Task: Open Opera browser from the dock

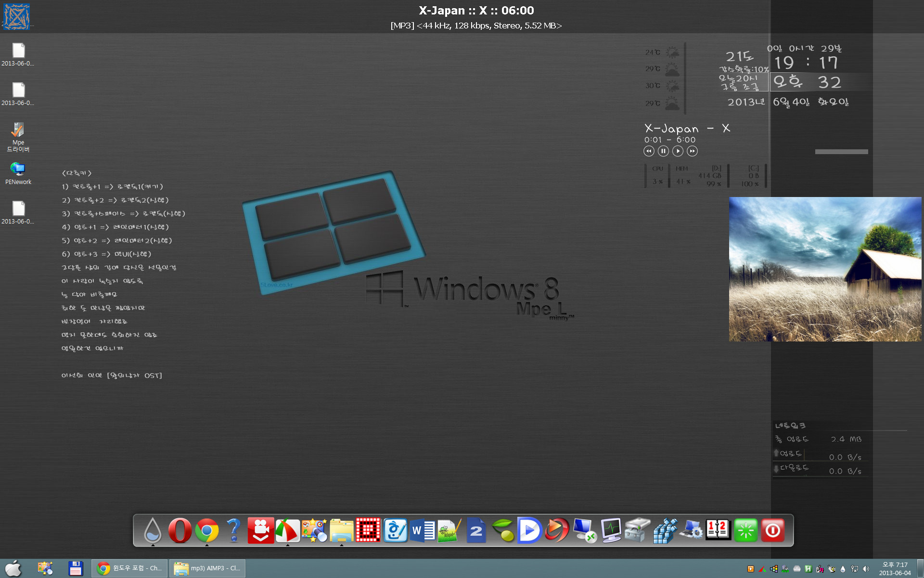Action: (x=180, y=530)
